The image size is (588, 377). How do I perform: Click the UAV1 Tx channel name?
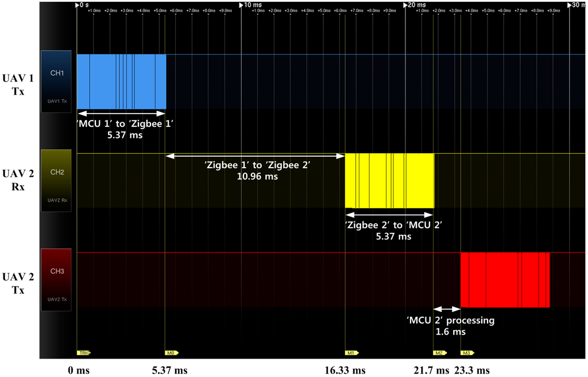coord(57,101)
